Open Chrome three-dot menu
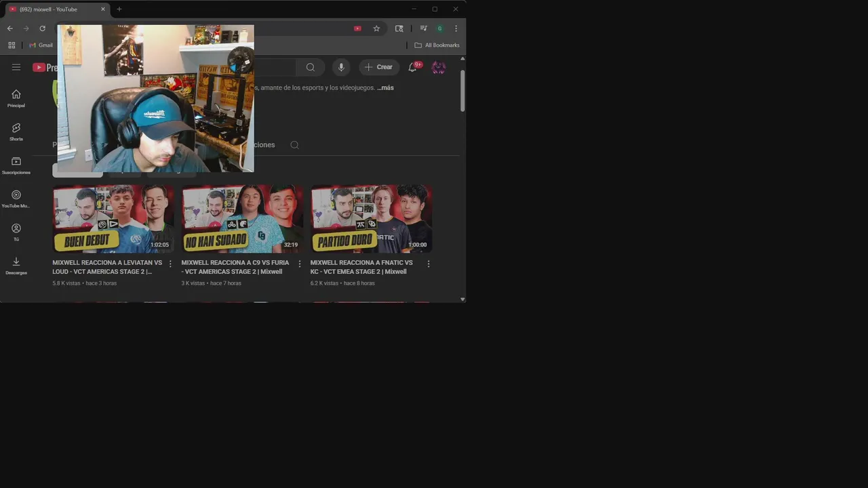The width and height of the screenshot is (868, 488). pos(456,28)
